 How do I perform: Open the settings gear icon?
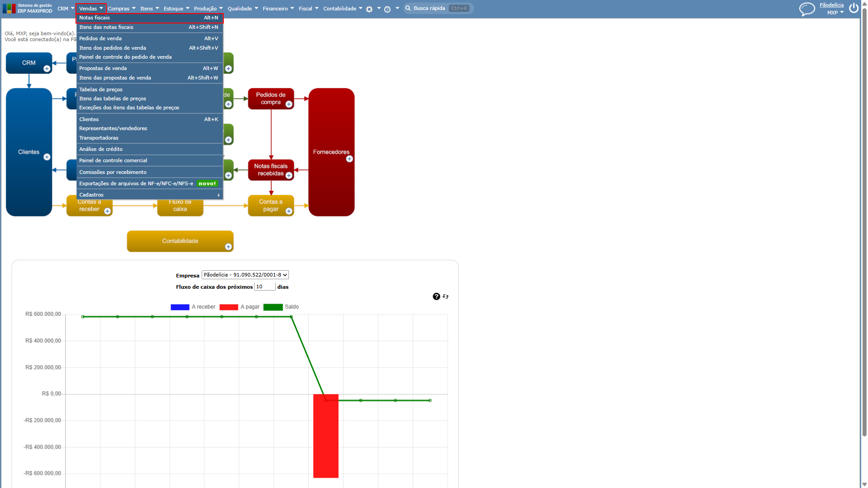tap(369, 9)
